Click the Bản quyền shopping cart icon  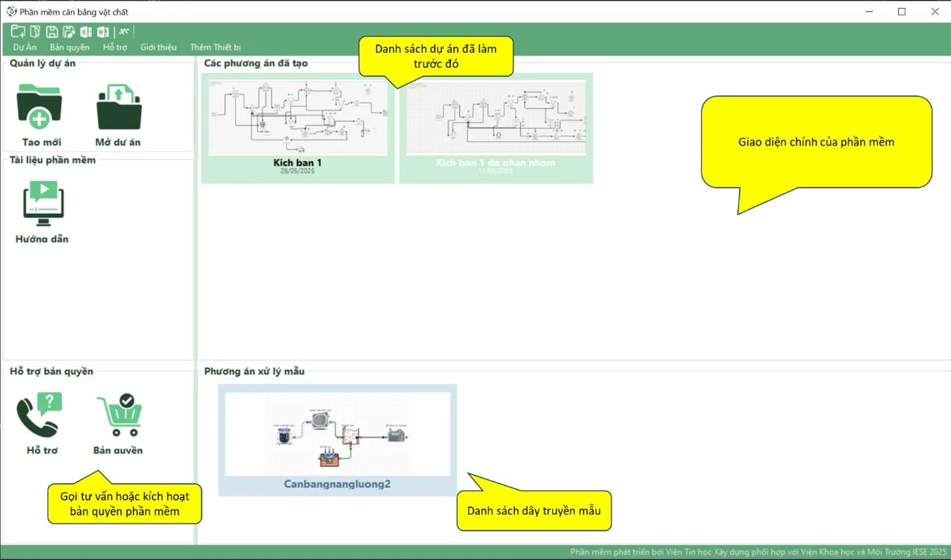[118, 424]
